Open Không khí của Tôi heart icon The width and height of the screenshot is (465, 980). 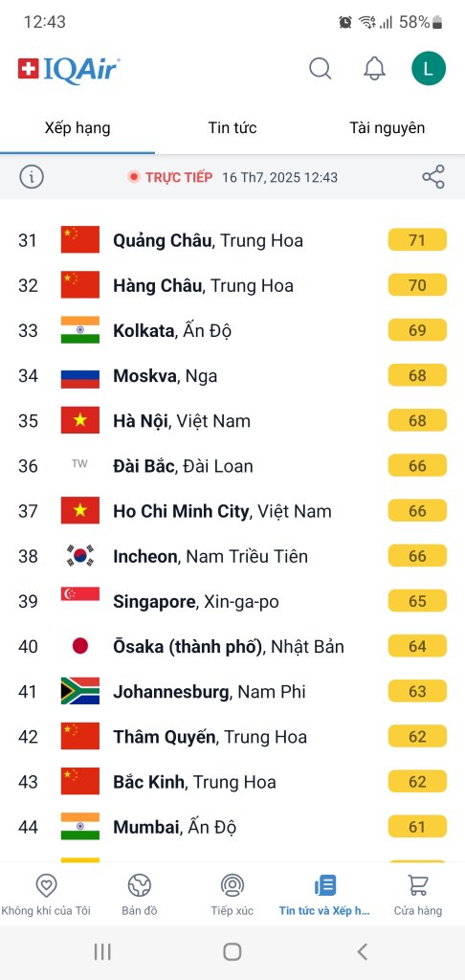tap(46, 885)
